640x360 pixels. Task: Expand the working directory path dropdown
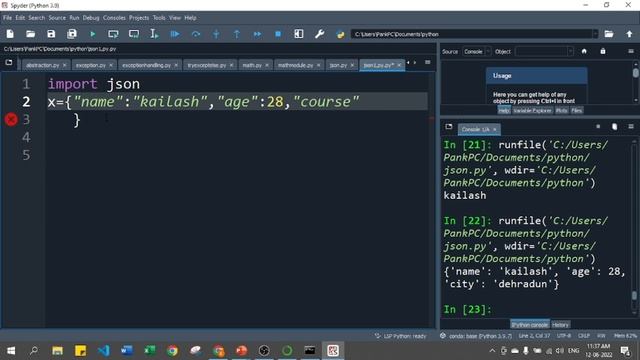[595, 34]
